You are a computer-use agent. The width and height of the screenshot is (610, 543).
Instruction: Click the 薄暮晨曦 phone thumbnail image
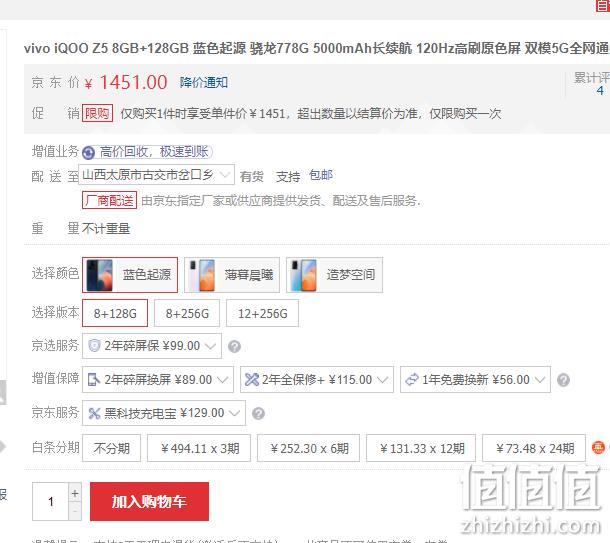[x=202, y=275]
